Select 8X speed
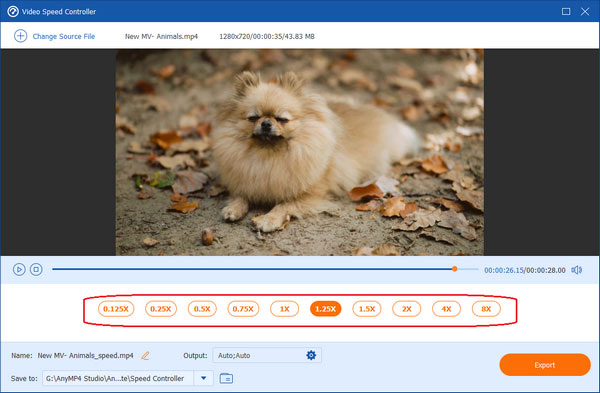 [486, 309]
